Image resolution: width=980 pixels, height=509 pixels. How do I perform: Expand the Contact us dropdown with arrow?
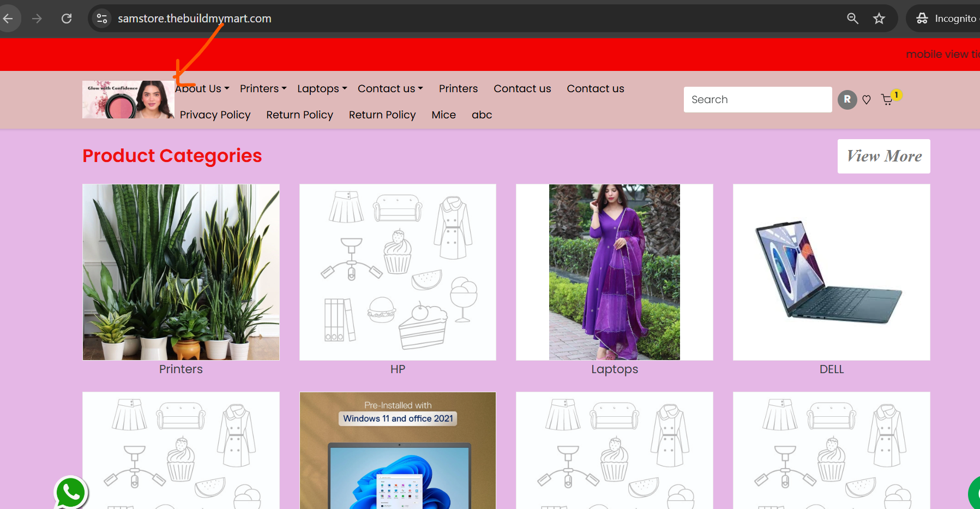(x=390, y=88)
